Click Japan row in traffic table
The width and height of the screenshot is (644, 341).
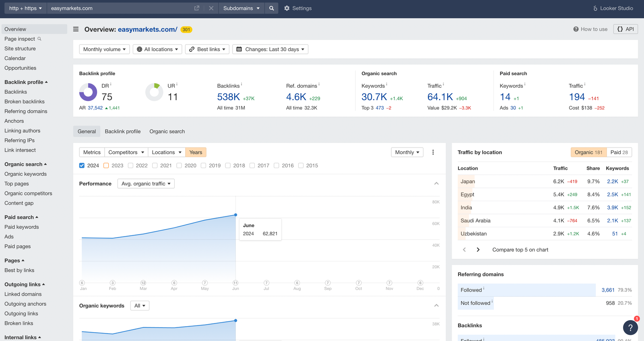[545, 181]
